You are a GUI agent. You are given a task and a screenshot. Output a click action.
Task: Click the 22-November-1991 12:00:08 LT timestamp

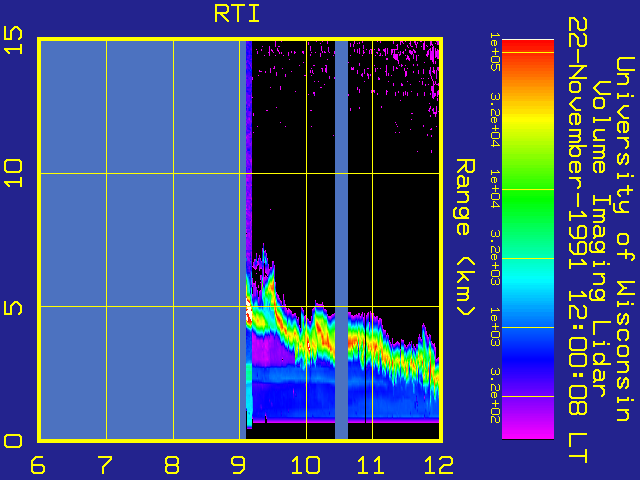(x=577, y=240)
